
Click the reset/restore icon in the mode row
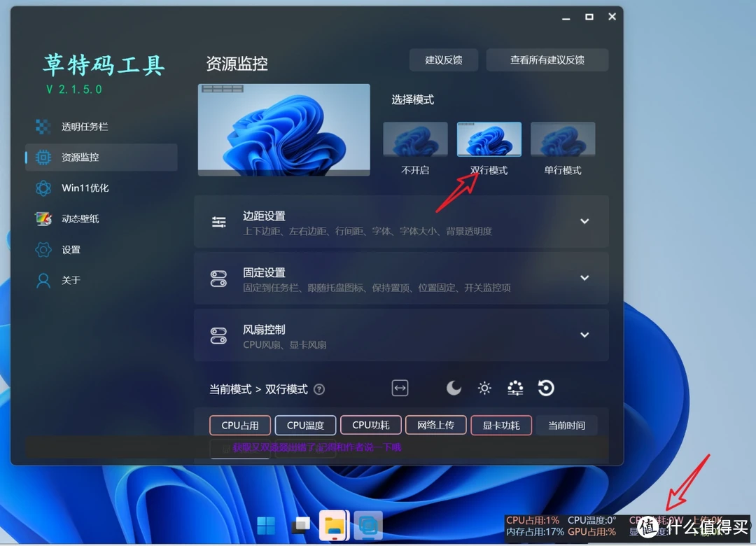pyautogui.click(x=546, y=388)
